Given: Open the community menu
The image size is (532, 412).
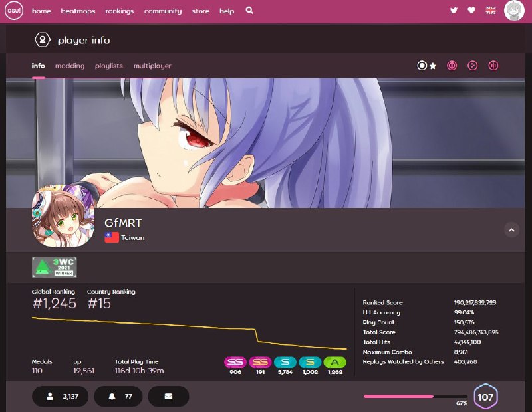Looking at the screenshot, I should (x=163, y=11).
